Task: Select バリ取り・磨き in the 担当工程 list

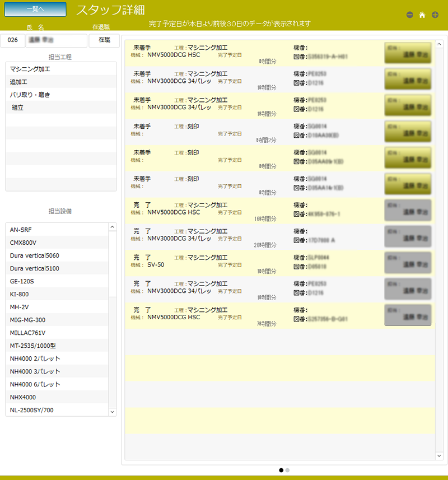Action: 30,95
